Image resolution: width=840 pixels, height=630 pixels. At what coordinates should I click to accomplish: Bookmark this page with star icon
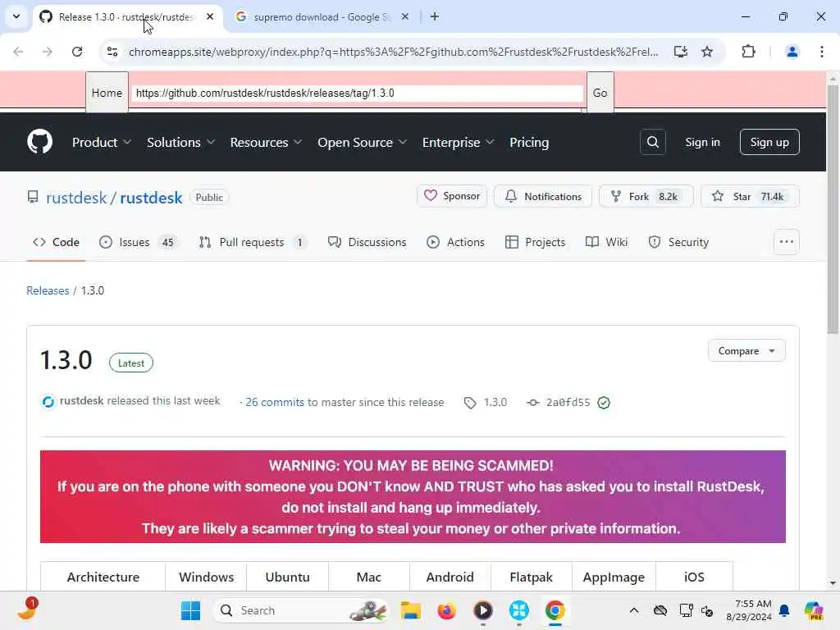707,52
